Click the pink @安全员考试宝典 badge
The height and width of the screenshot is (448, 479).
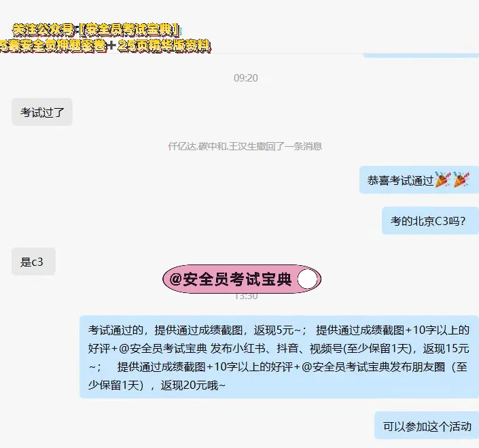tap(242, 279)
